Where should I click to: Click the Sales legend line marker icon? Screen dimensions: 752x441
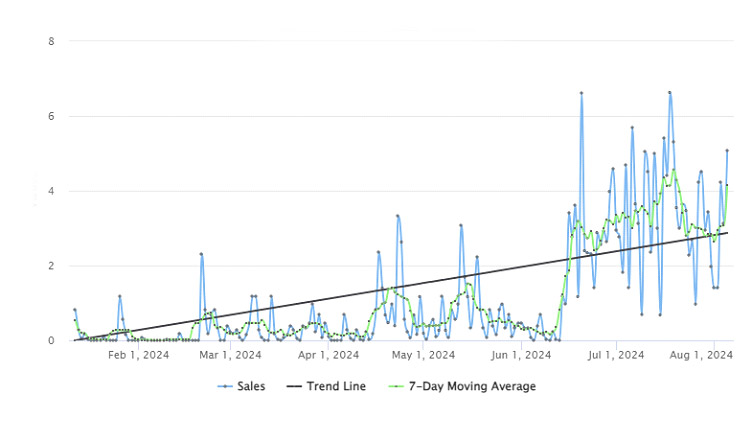point(224,387)
